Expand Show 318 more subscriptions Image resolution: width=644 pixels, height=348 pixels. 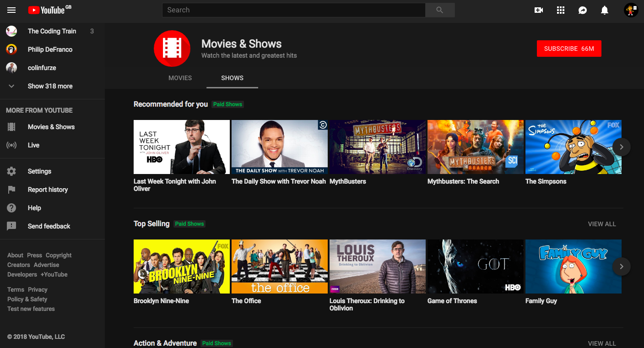click(x=50, y=86)
